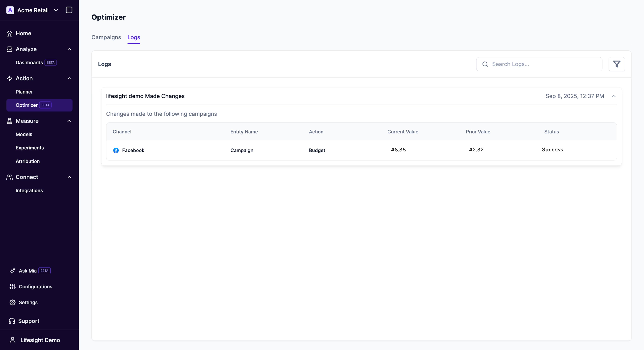Click the Configurations sliders icon

[x=13, y=286]
